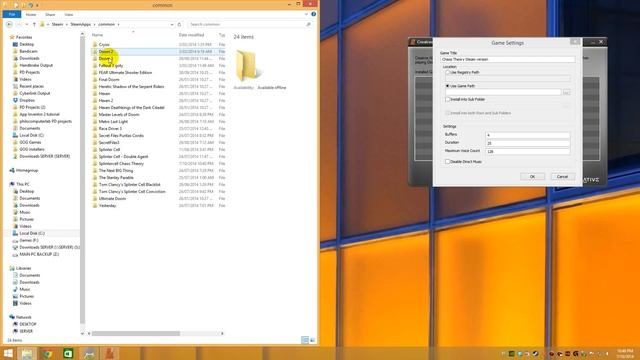The image size is (640, 360).
Task: Open Windows Start button
Action: coord(8,353)
